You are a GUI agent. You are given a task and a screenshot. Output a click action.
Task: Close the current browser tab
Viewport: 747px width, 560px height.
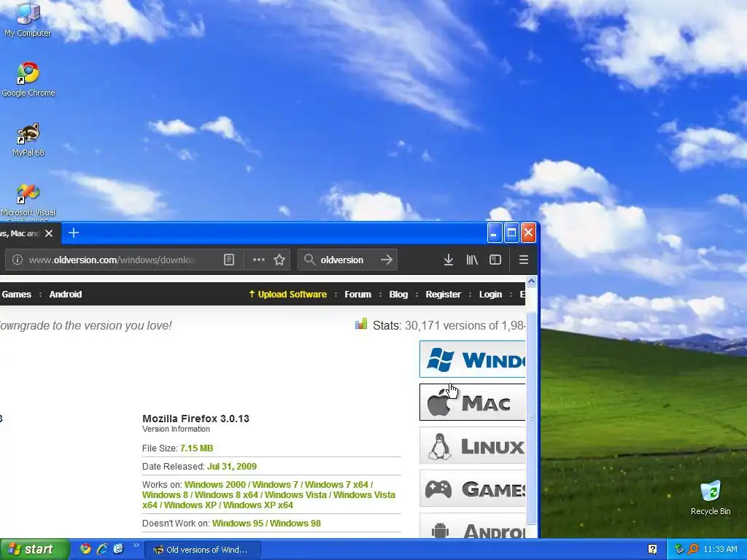(49, 233)
